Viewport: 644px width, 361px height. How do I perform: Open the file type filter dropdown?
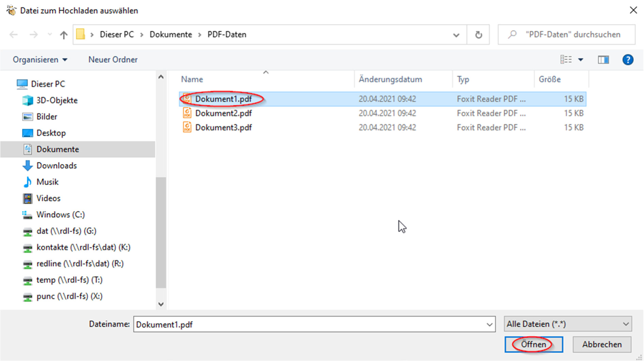[x=567, y=324]
